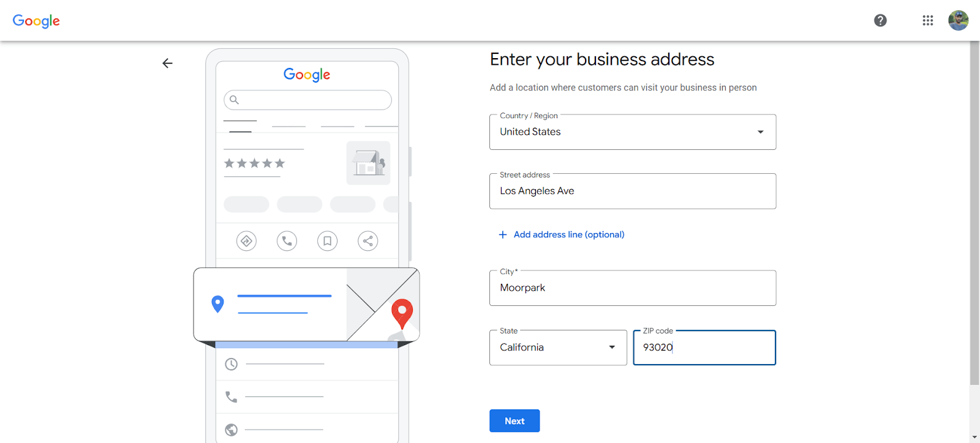
Task: Open the Google apps grid
Action: coord(928,21)
